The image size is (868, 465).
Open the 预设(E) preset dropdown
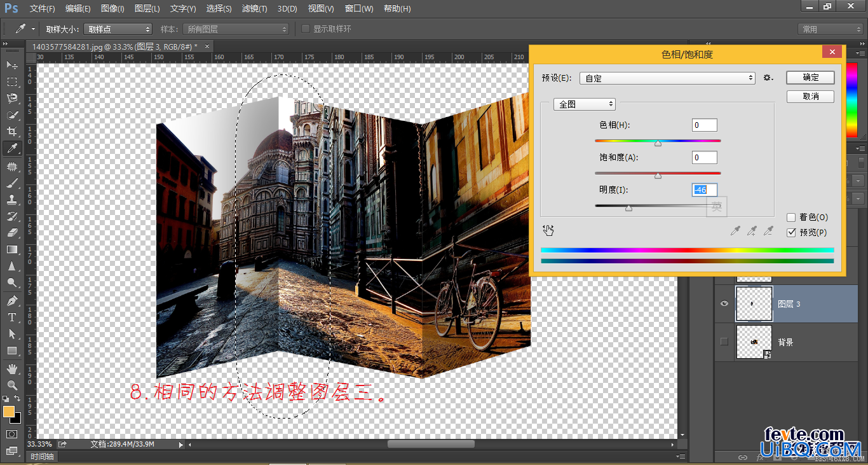click(x=667, y=78)
